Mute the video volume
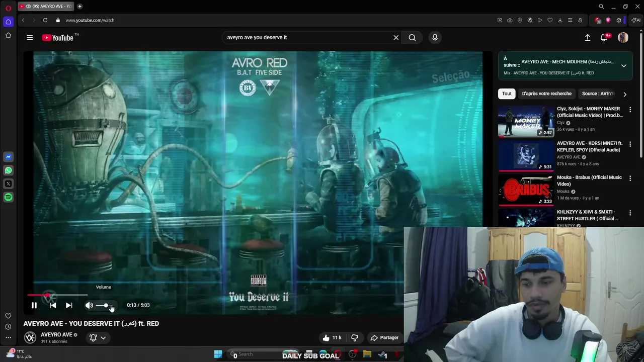Image resolution: width=644 pixels, height=362 pixels. coord(89,305)
